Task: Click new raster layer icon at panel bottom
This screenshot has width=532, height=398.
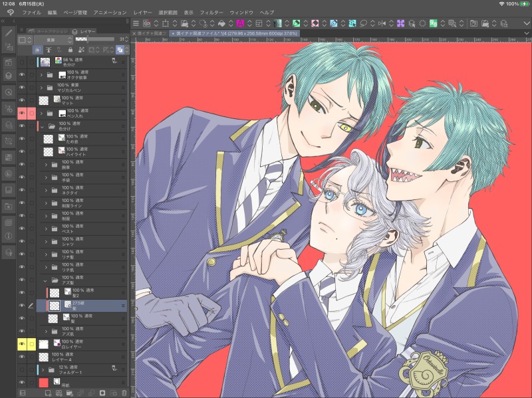Action: coord(48,393)
